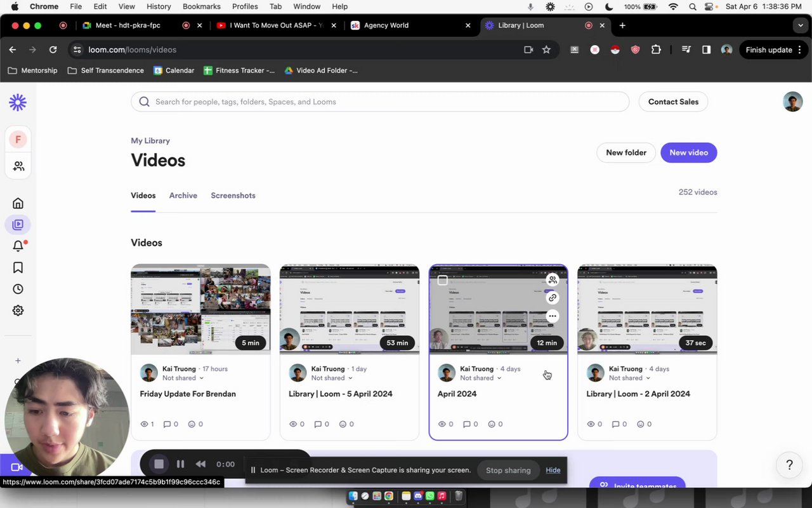The height and width of the screenshot is (508, 812).
Task: Click the camera icon in the address bar
Action: click(x=528, y=50)
